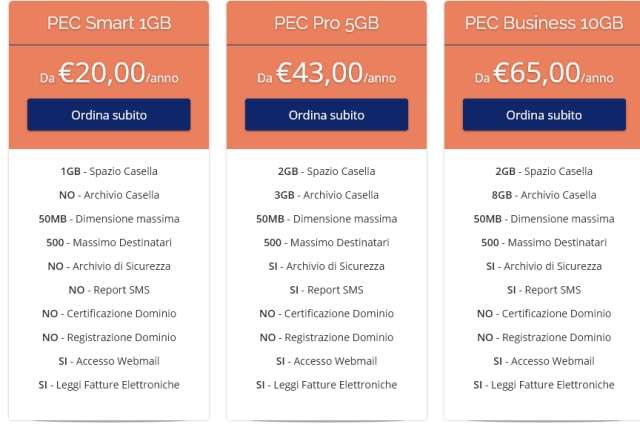Select 3GB Archivio Casella in PEC Pro
The height and width of the screenshot is (424, 640).
coord(326,195)
